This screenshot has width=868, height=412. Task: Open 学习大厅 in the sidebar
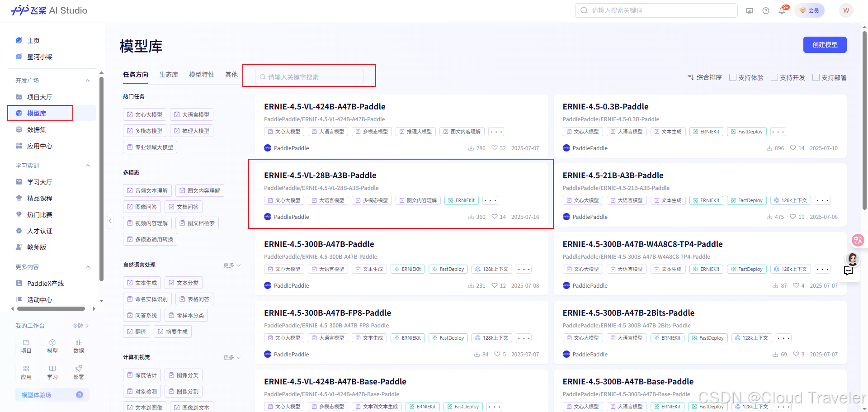40,182
